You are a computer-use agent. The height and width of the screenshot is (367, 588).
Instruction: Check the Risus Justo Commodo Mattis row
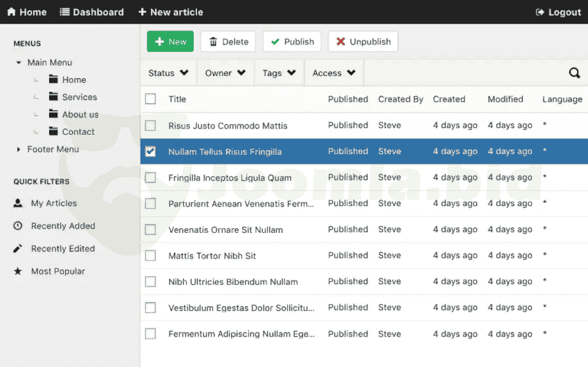click(x=151, y=126)
